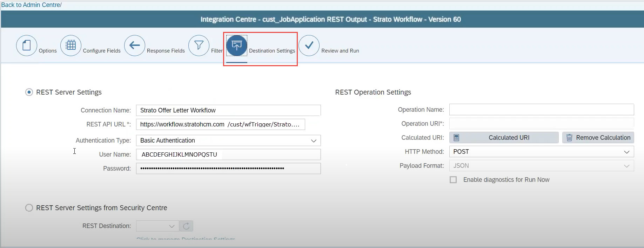The height and width of the screenshot is (248, 644).
Task: Click the refresh icon beside REST Destination
Action: (186, 226)
